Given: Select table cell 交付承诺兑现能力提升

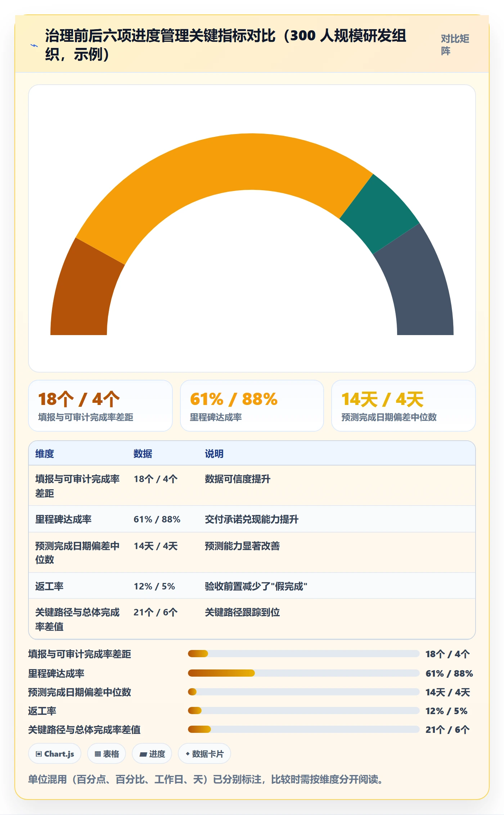Looking at the screenshot, I should tap(252, 519).
